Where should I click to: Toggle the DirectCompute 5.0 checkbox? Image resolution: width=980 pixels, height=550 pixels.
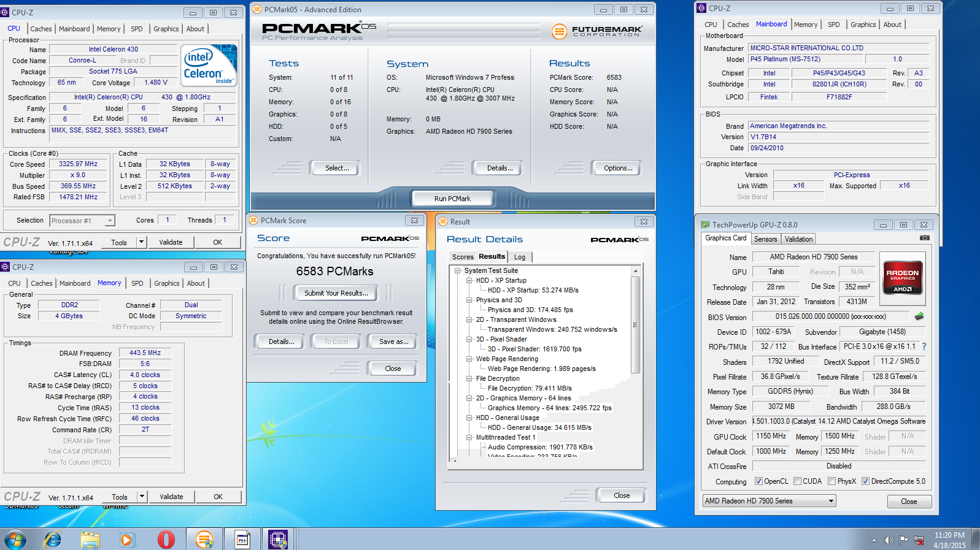pos(865,481)
